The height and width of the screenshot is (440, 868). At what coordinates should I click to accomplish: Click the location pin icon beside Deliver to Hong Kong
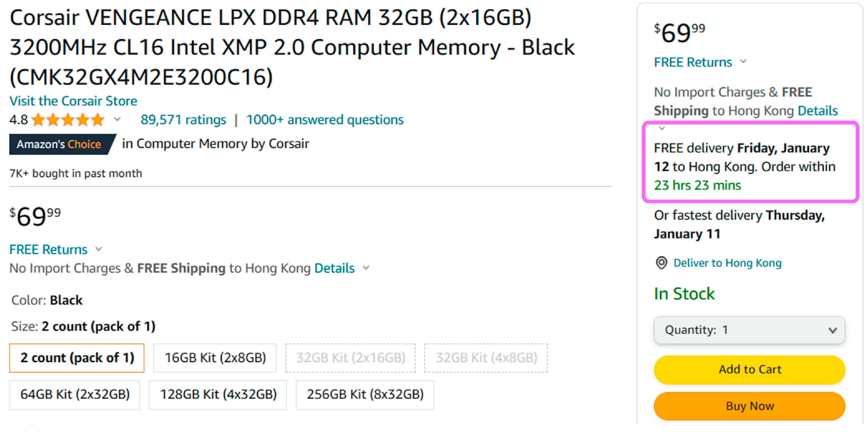coord(661,263)
